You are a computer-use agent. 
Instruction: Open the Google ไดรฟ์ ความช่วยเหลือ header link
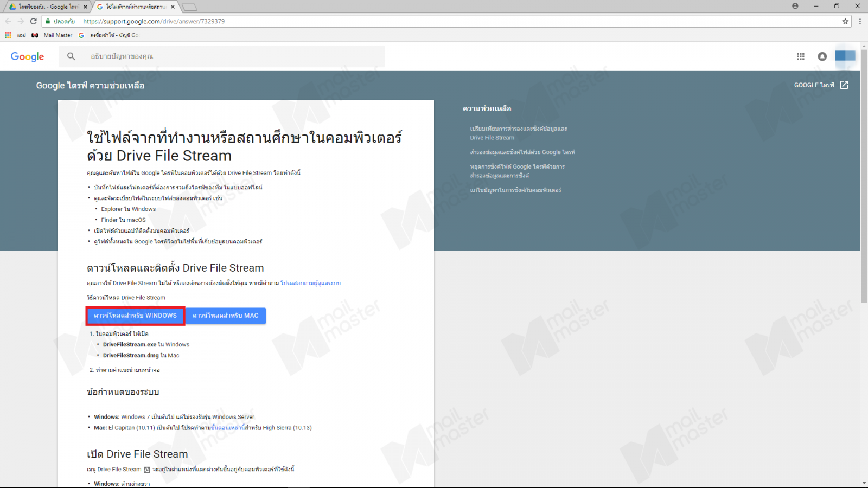coord(90,86)
